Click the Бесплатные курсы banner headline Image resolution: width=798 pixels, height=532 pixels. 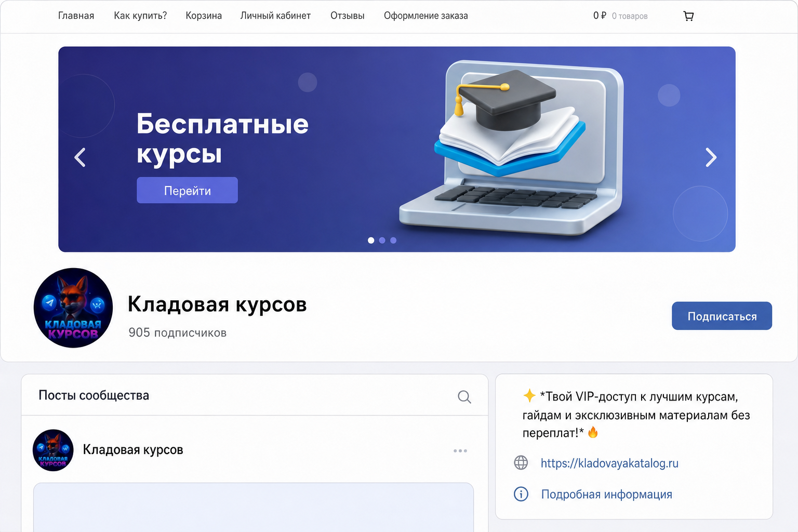(222, 139)
